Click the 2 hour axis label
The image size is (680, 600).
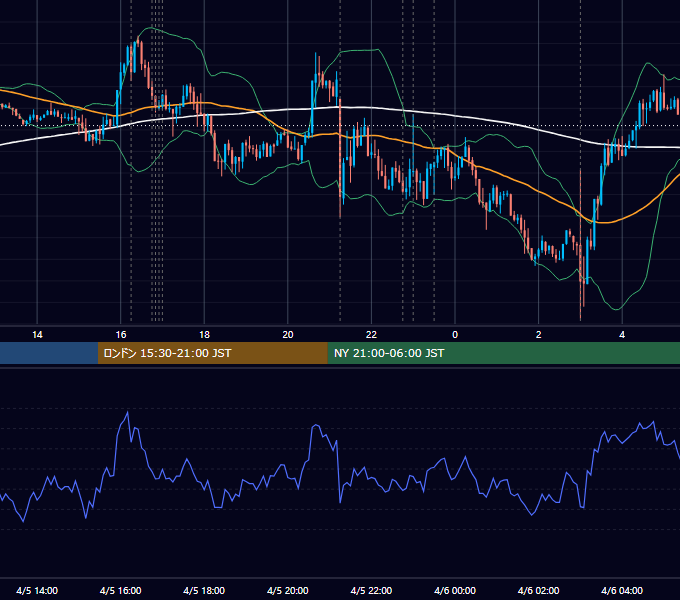point(539,335)
